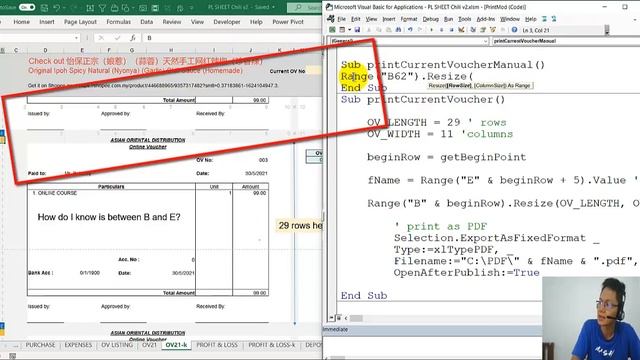Switch to the Developer ribbon tab
Viewport: 640px width, 360px height.
[227, 22]
